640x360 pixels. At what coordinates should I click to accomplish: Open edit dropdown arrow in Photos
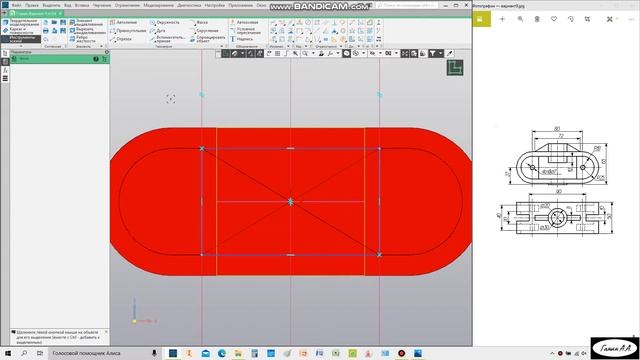(617, 19)
